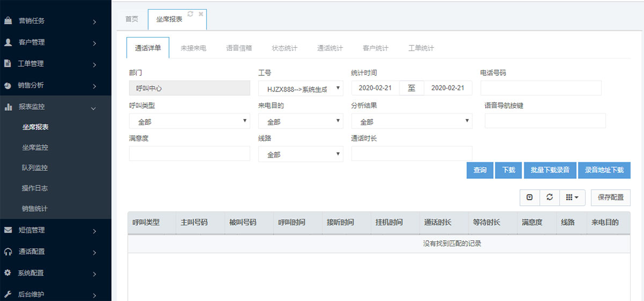The image size is (644, 301).
Task: Open the 线路 dropdown
Action: point(301,154)
